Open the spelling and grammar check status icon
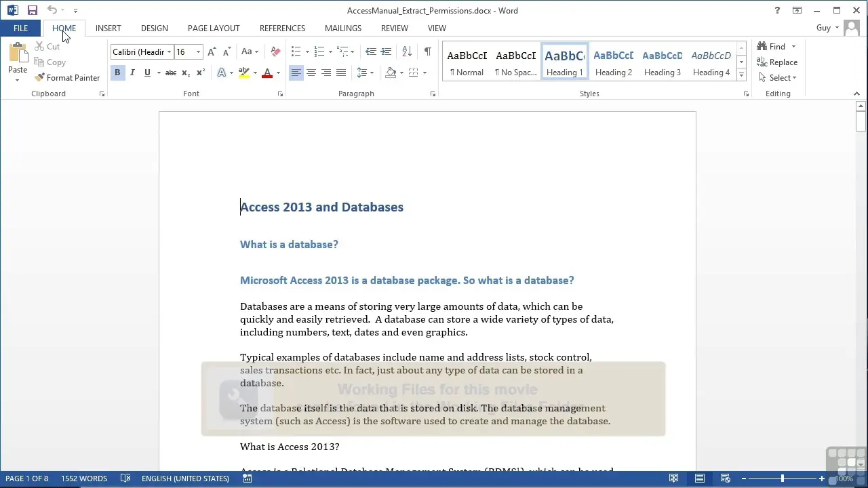The width and height of the screenshot is (868, 488). coord(125,479)
